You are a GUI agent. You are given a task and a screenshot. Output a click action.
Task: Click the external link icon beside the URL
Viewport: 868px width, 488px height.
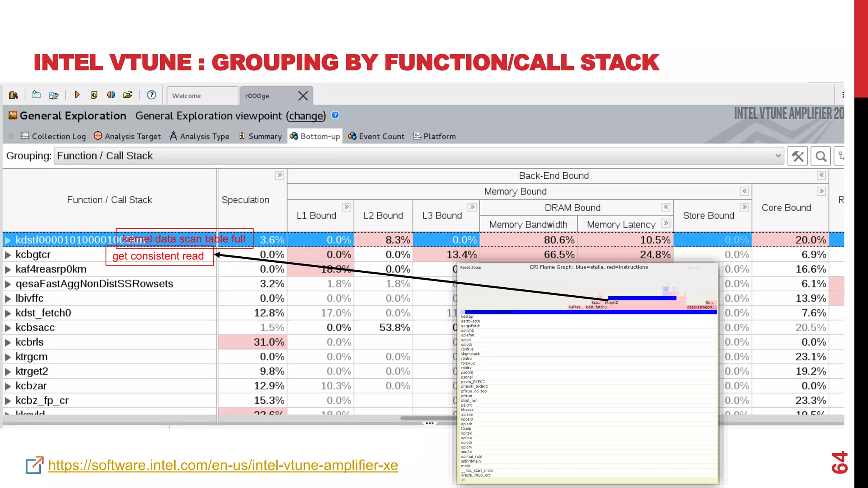(x=34, y=465)
